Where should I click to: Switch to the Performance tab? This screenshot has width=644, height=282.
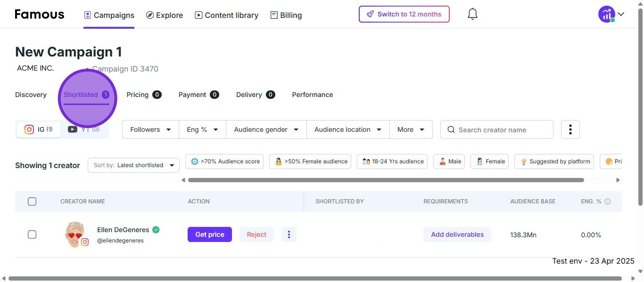tap(313, 95)
